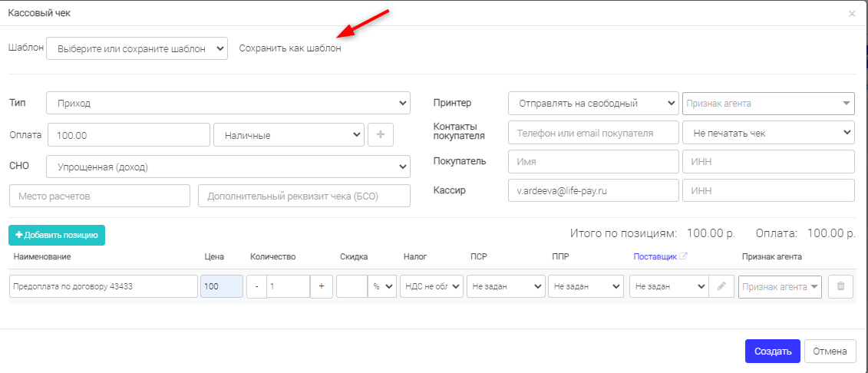This screenshot has width=868, height=373.
Task: Click Добавить позицию button
Action: tap(57, 235)
